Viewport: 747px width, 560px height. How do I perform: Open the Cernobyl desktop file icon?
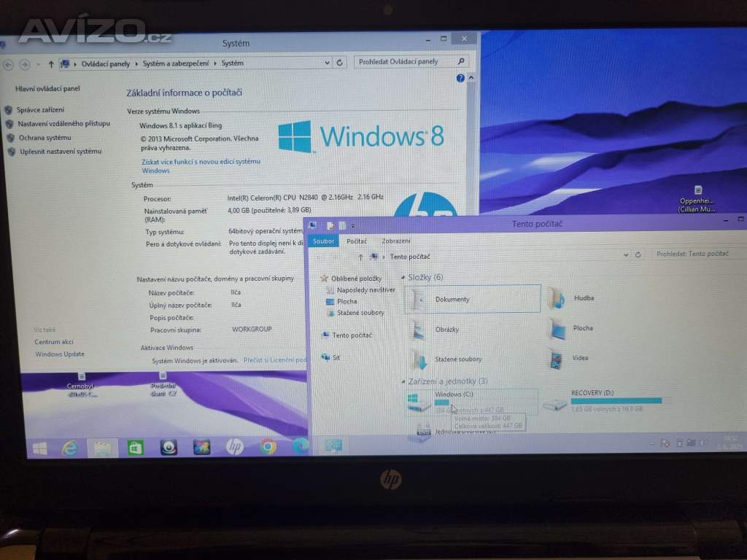tap(80, 385)
